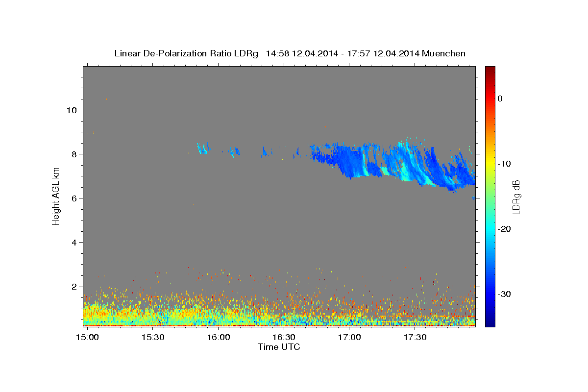Click the "Height AGL km" y-axis label
This screenshot has height=392, width=588.
(x=56, y=196)
